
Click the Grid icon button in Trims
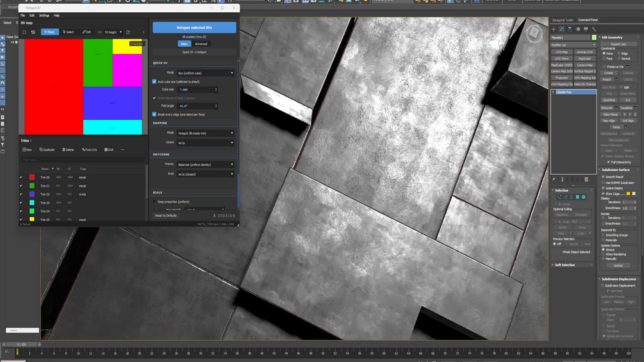tap(109, 150)
